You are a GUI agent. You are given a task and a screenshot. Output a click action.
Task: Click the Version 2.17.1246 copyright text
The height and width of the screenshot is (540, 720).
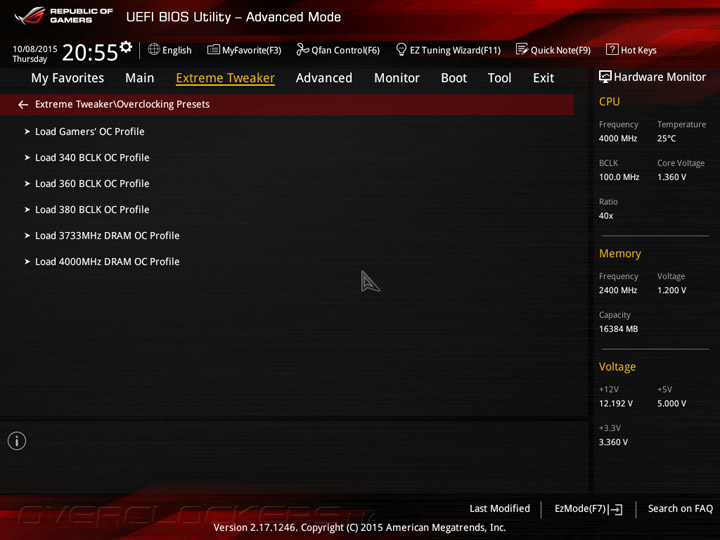[x=360, y=528]
